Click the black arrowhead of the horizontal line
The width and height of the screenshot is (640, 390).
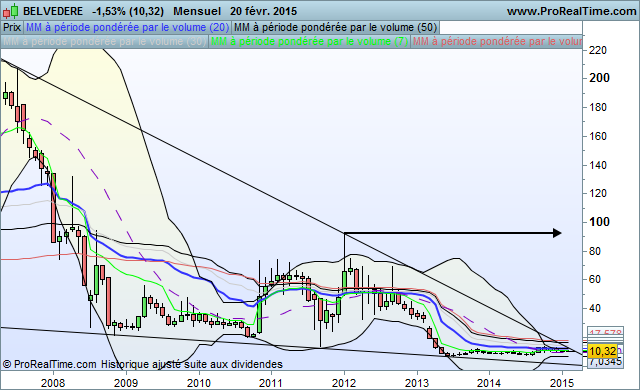(x=557, y=233)
